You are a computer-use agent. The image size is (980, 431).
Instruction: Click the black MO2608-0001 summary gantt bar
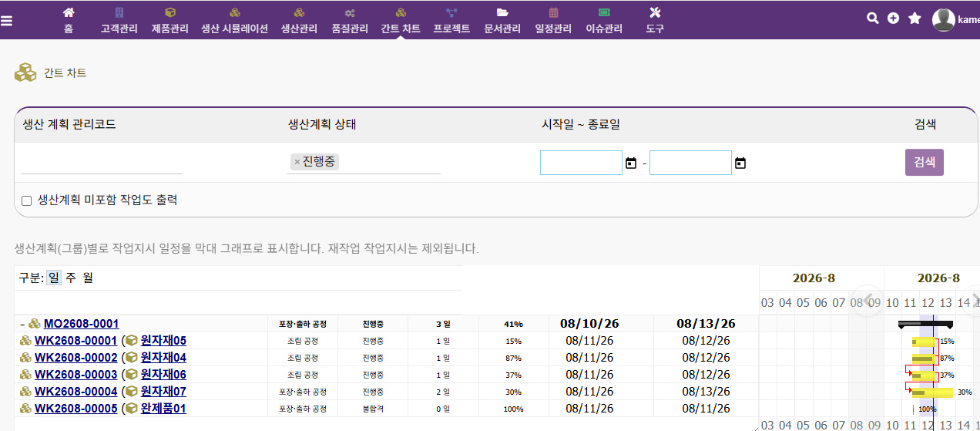pyautogui.click(x=925, y=324)
